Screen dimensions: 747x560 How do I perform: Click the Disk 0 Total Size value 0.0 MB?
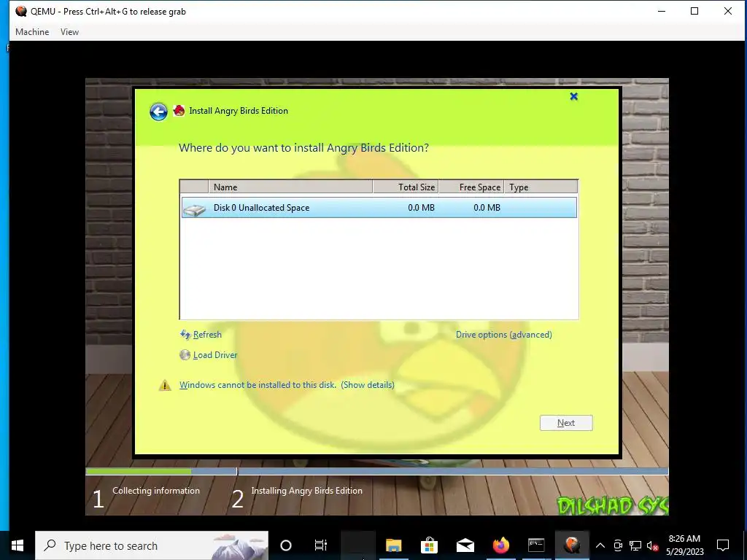[x=421, y=208]
